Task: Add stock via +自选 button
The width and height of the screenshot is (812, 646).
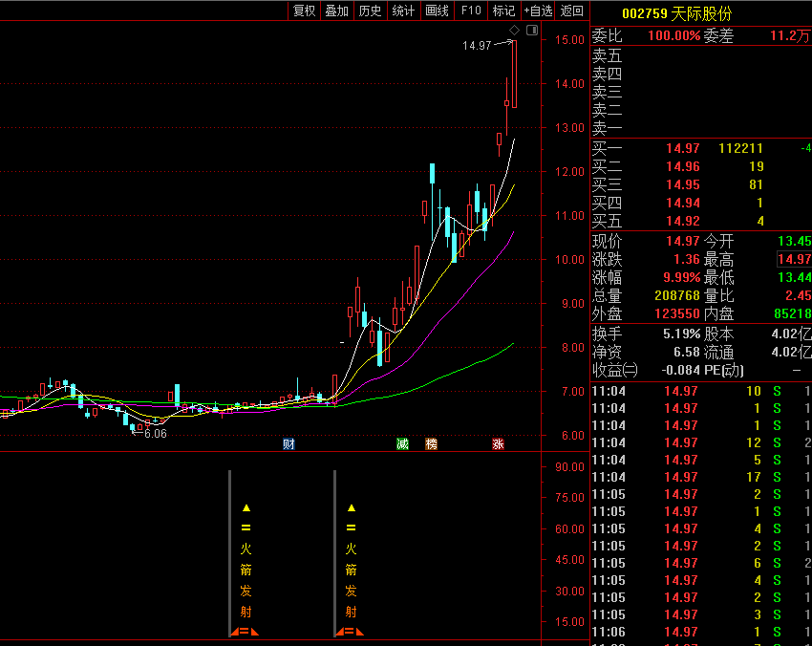Action: pos(538,11)
